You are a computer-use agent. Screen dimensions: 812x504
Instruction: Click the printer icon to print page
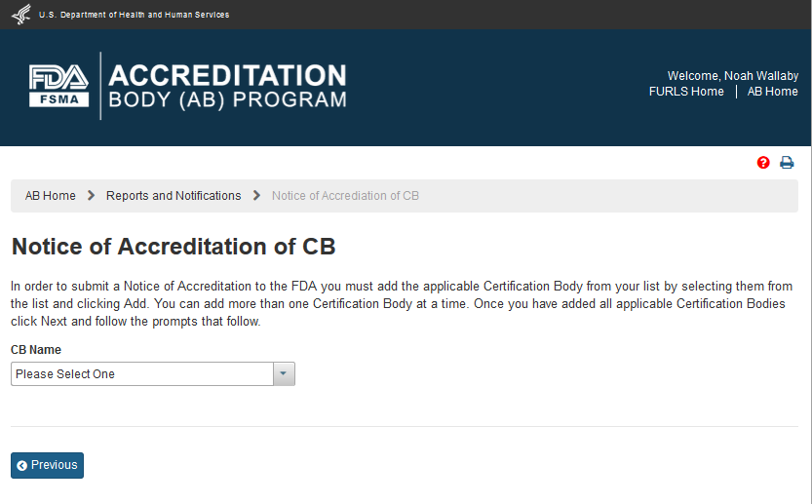point(787,163)
